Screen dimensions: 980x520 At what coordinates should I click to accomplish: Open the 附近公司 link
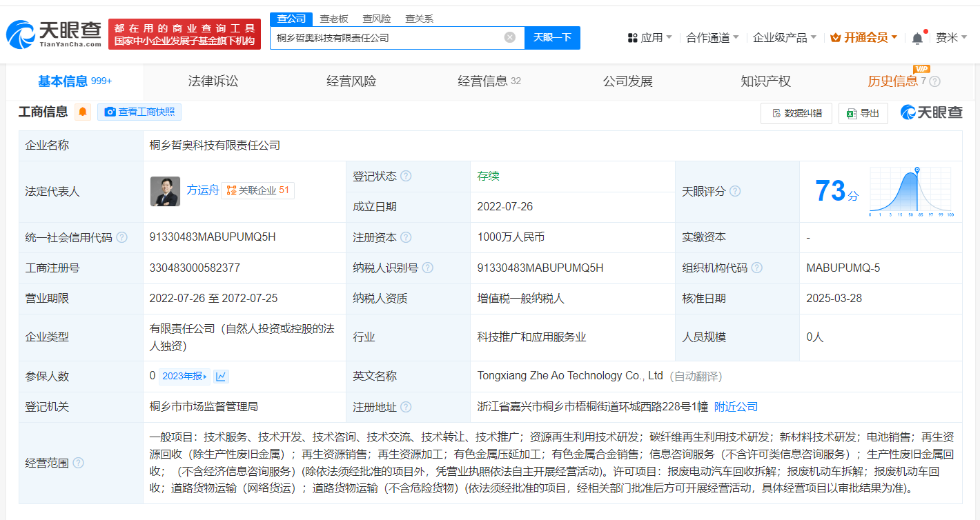pyautogui.click(x=736, y=407)
